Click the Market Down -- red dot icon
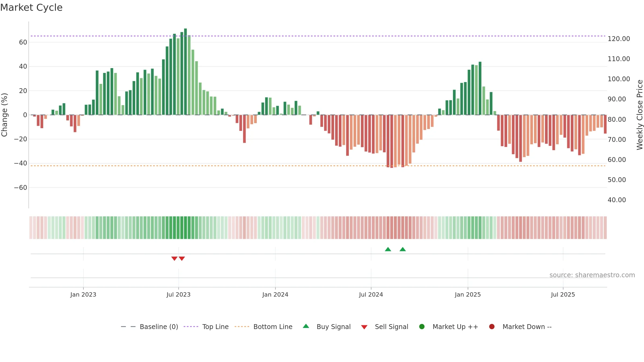Viewport: 644px width, 362px height. (x=492, y=327)
